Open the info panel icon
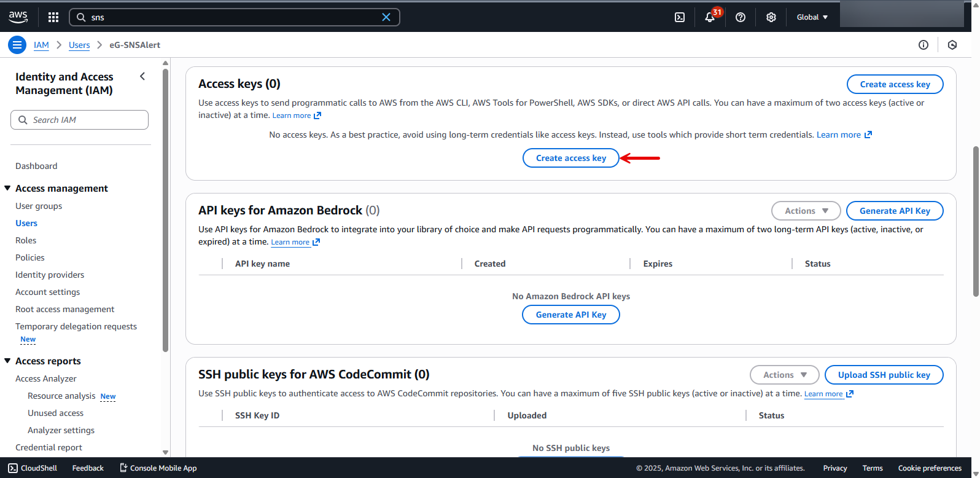980x478 pixels. point(924,45)
